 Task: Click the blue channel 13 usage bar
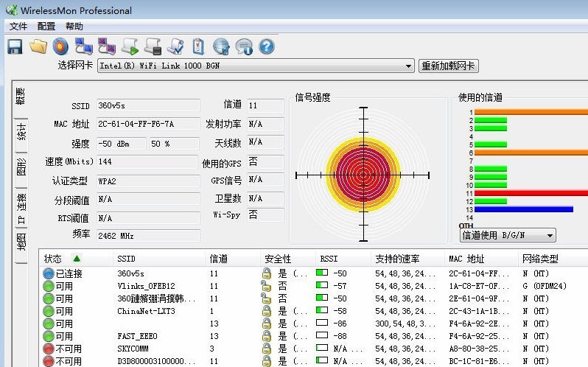pos(523,209)
